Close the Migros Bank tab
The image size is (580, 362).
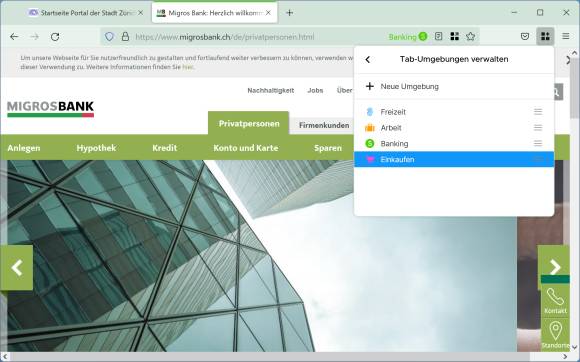(x=268, y=13)
